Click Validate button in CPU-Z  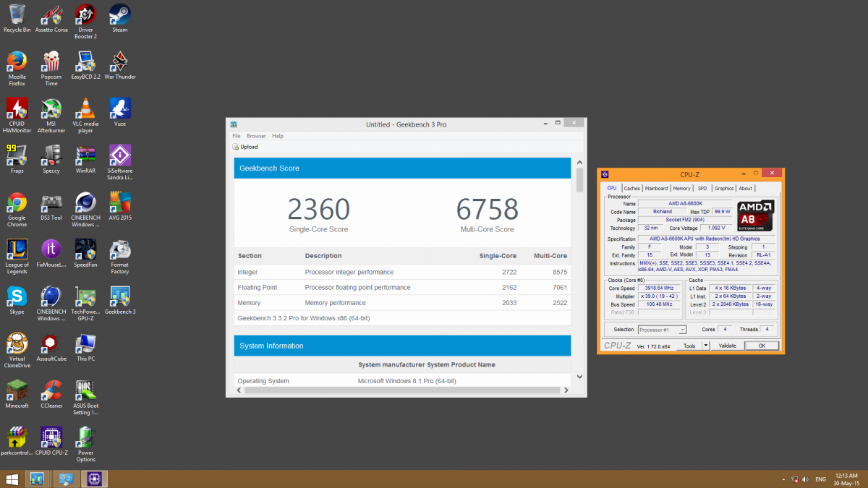pyautogui.click(x=727, y=346)
